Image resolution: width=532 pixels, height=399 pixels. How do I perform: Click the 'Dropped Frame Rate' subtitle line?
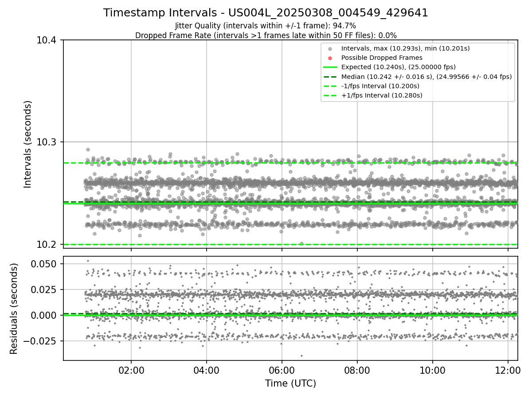pos(266,35)
